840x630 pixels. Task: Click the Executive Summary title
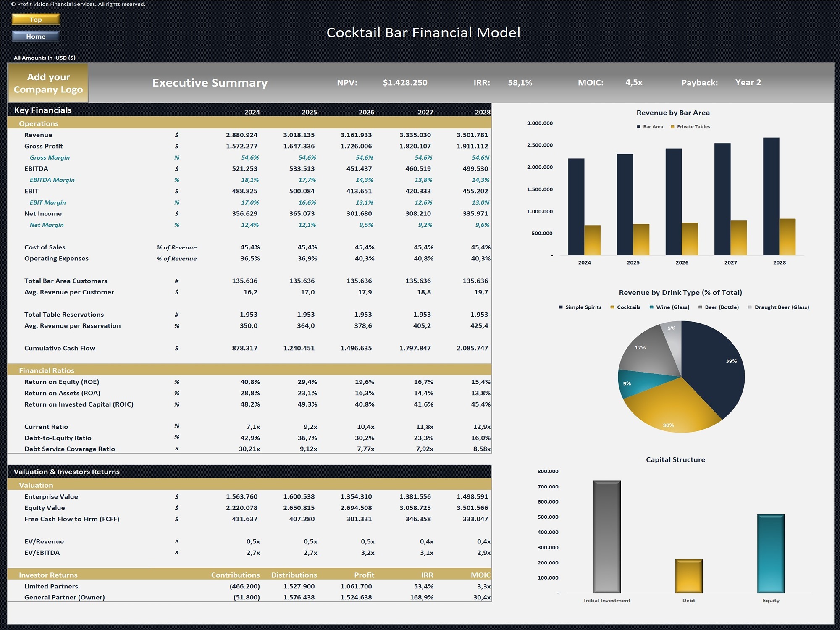click(x=210, y=83)
